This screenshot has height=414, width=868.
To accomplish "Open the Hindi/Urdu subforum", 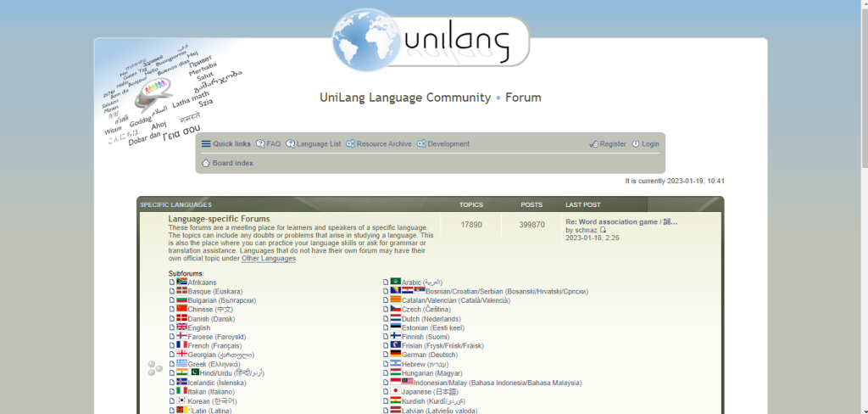I will (x=232, y=373).
